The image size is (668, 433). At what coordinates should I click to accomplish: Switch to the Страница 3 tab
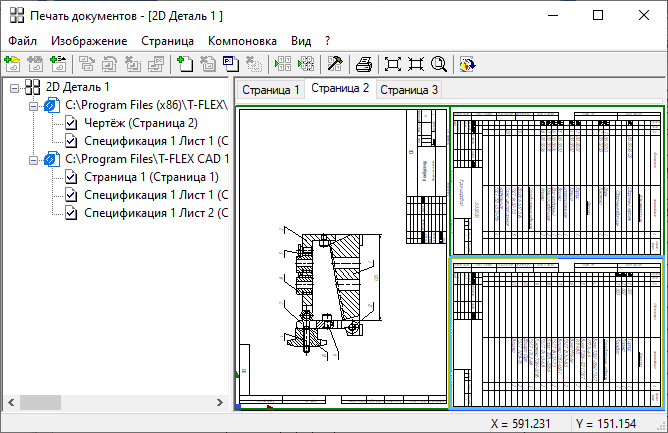tap(408, 90)
